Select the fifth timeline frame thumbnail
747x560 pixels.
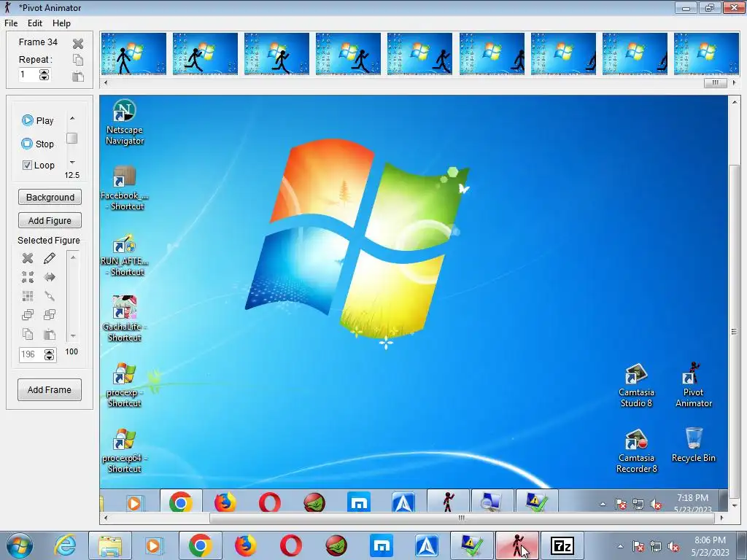coord(419,54)
